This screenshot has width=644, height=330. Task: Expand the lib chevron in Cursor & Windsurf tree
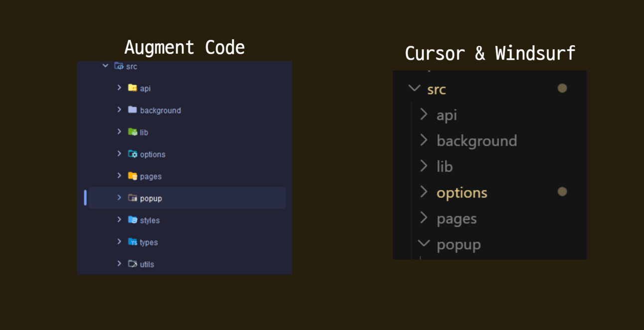tap(424, 166)
